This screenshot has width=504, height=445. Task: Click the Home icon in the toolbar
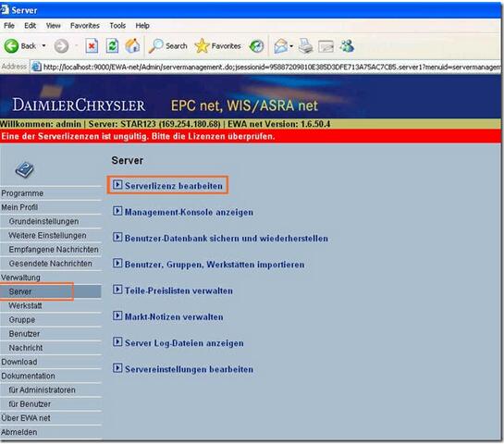click(132, 46)
